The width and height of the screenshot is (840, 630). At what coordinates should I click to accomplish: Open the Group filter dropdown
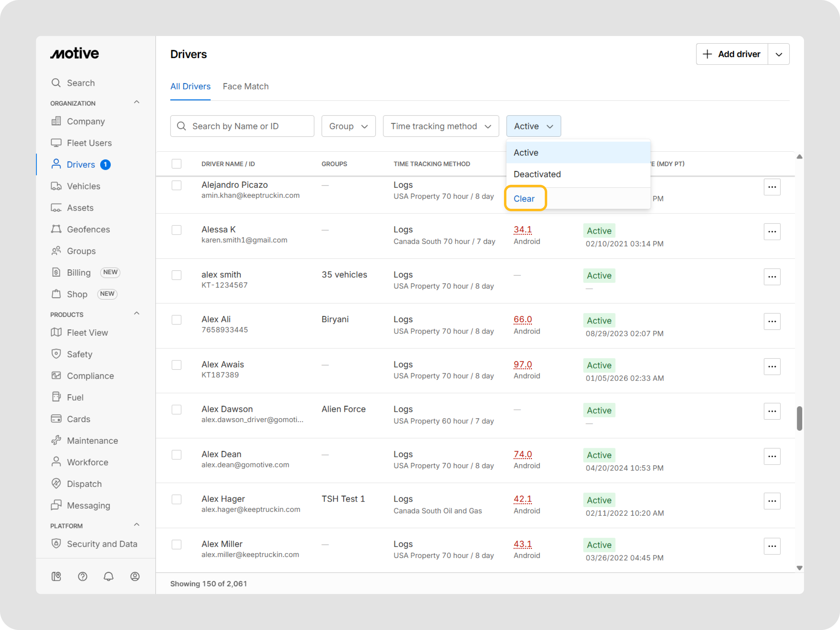click(348, 126)
